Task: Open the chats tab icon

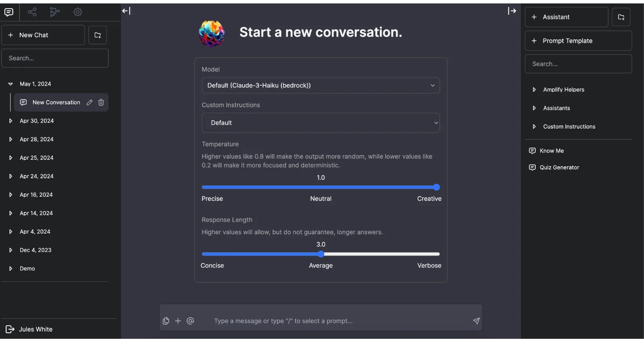Action: (9, 12)
